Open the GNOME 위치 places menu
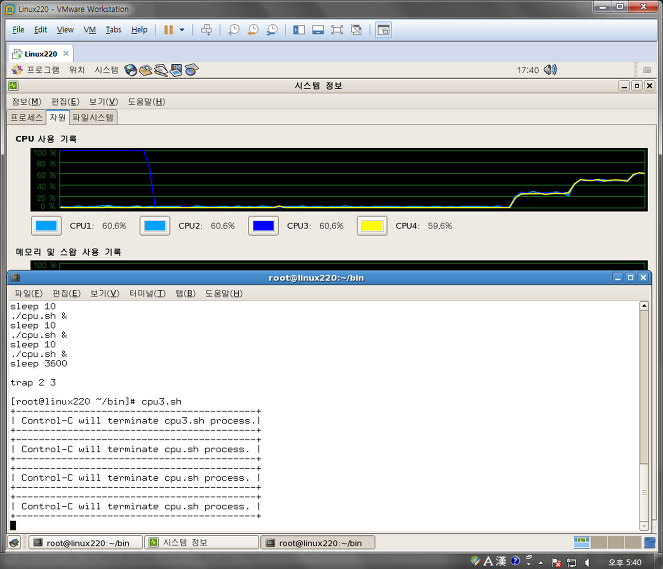This screenshot has width=663, height=569. 77,70
